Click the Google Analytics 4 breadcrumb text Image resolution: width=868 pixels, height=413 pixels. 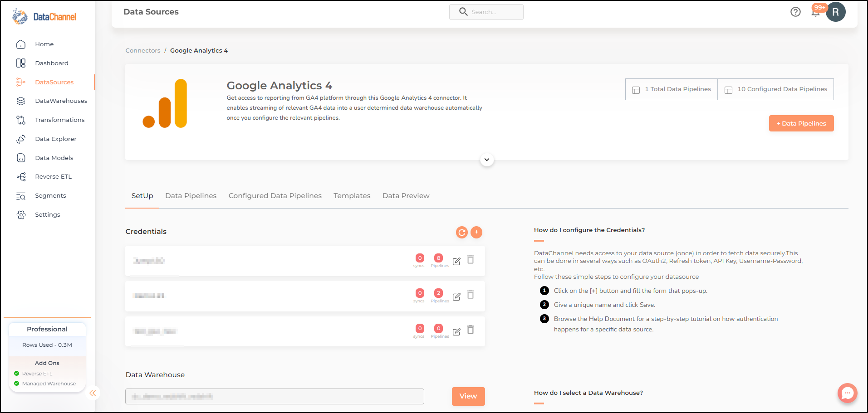(199, 50)
